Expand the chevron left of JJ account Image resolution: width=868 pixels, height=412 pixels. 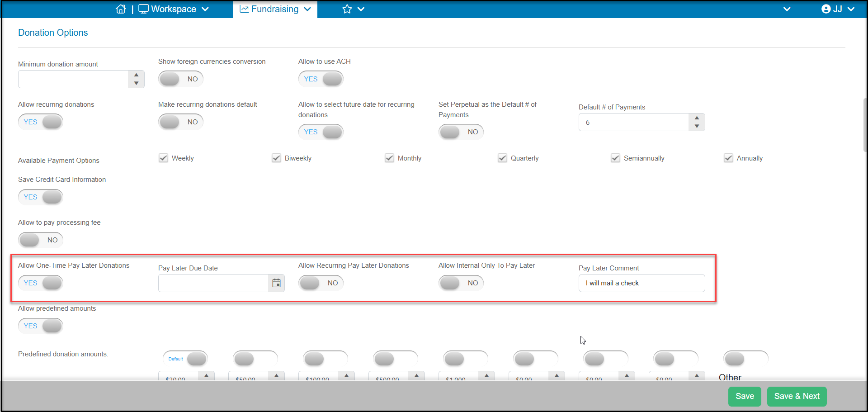787,9
